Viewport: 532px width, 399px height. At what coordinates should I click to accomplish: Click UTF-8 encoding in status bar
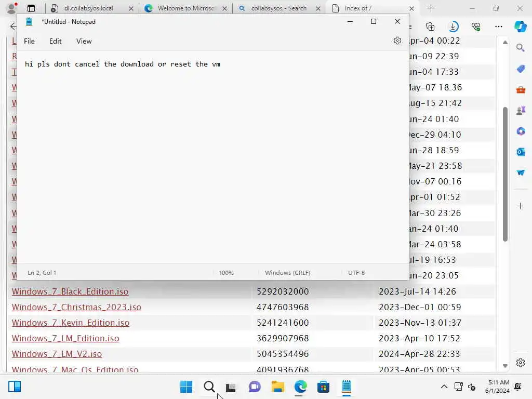pyautogui.click(x=356, y=273)
